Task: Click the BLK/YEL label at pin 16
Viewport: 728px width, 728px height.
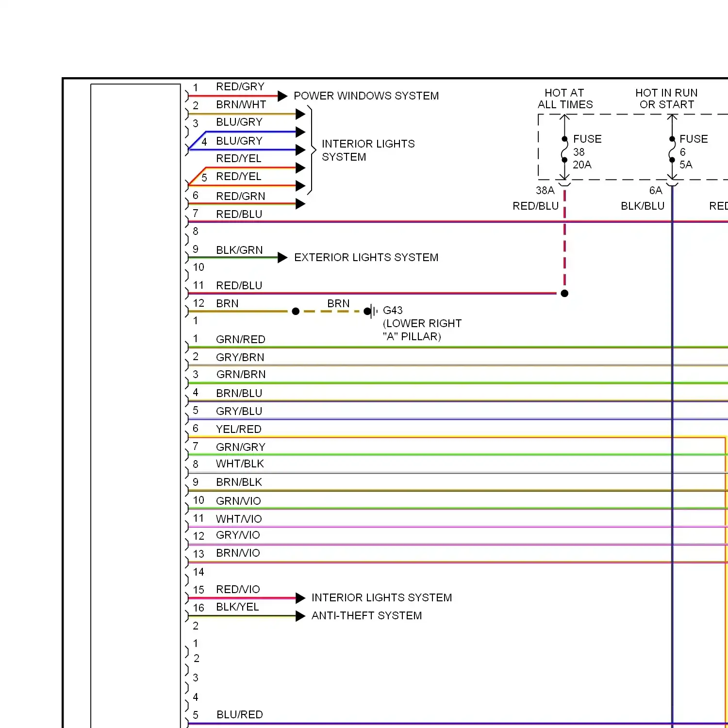Action: pyautogui.click(x=237, y=607)
